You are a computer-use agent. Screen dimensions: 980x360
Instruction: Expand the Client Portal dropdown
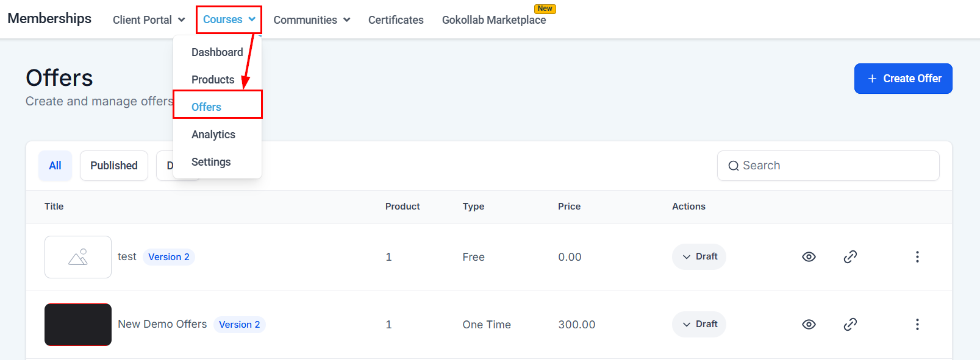[x=149, y=20]
